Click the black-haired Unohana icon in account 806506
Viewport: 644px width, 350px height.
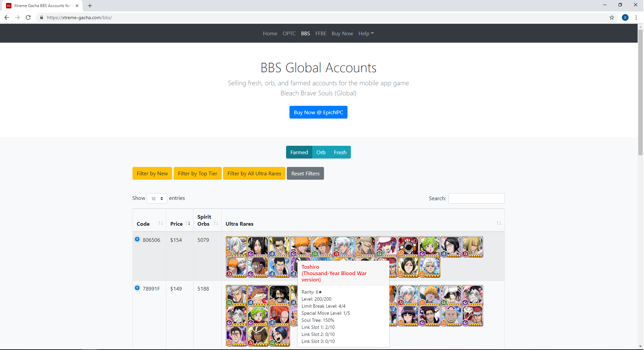(258, 247)
